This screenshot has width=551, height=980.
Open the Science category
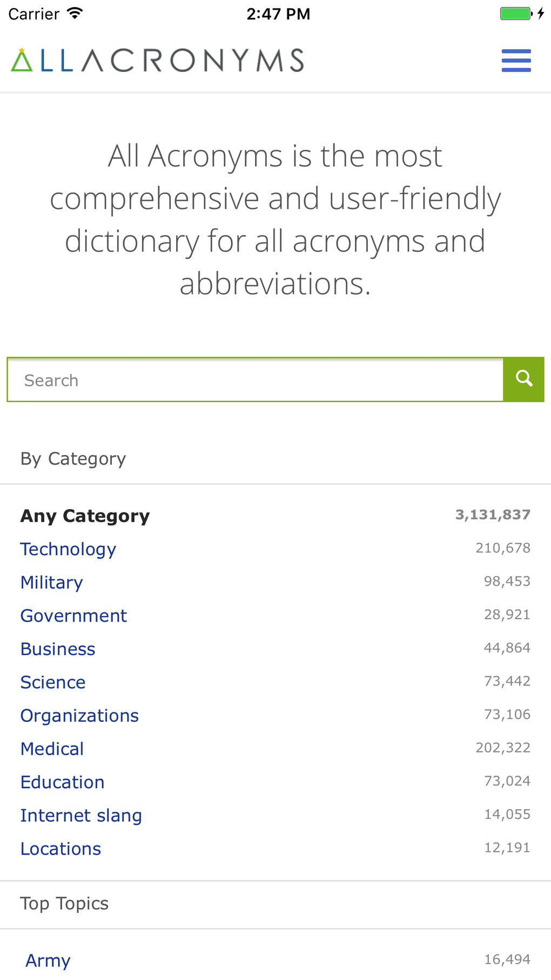52,682
